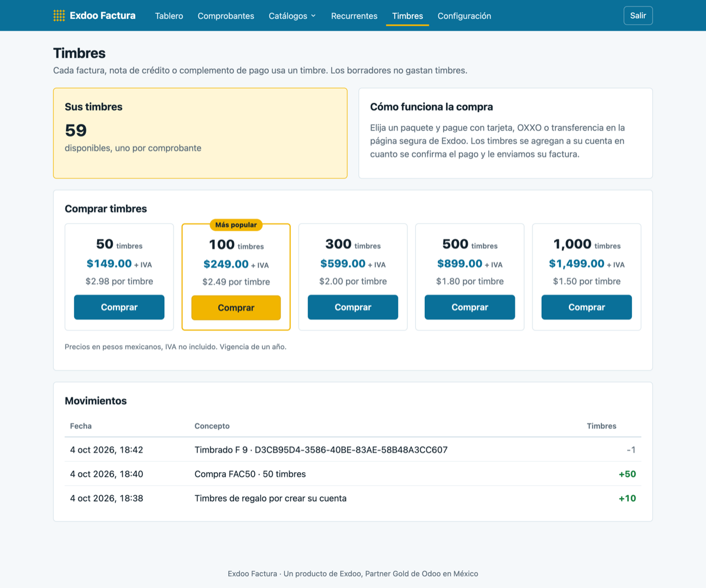The width and height of the screenshot is (706, 588).
Task: Click the Timbrado F 9 movement concept
Action: click(321, 450)
